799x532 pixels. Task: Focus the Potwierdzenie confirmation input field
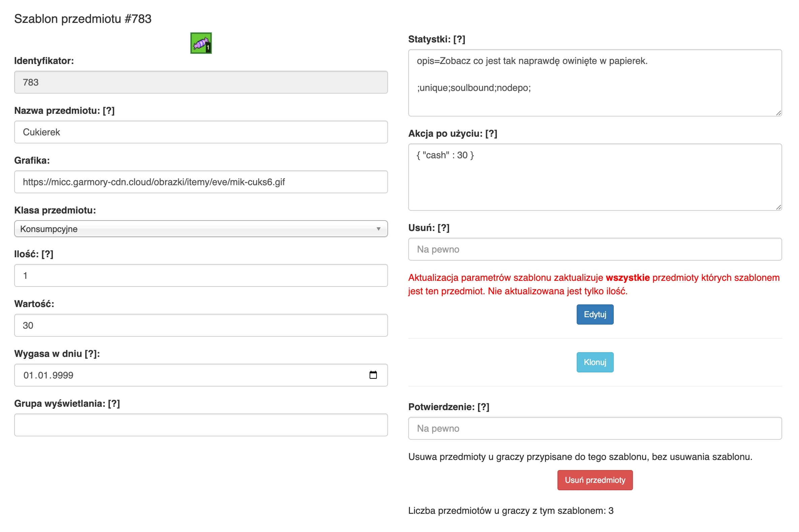click(x=595, y=428)
